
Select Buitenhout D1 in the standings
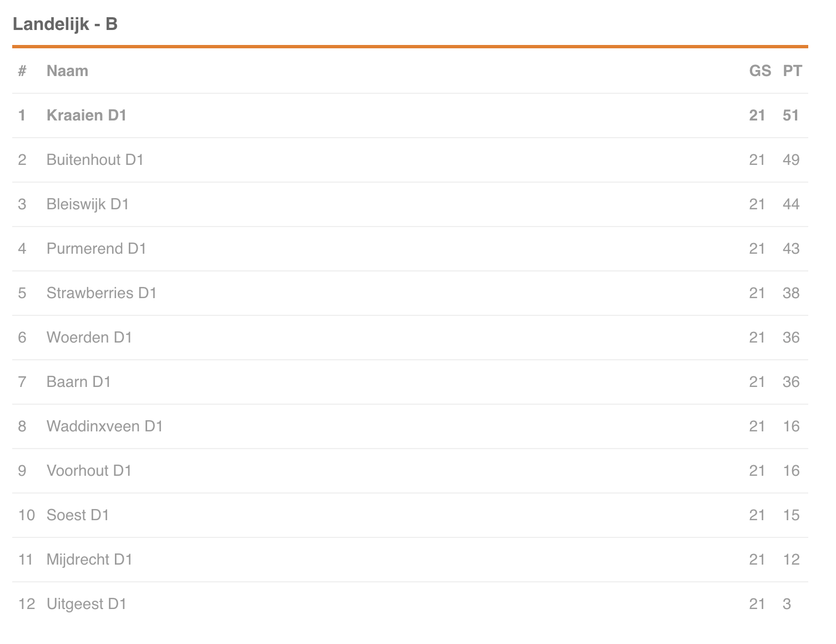[x=95, y=160]
